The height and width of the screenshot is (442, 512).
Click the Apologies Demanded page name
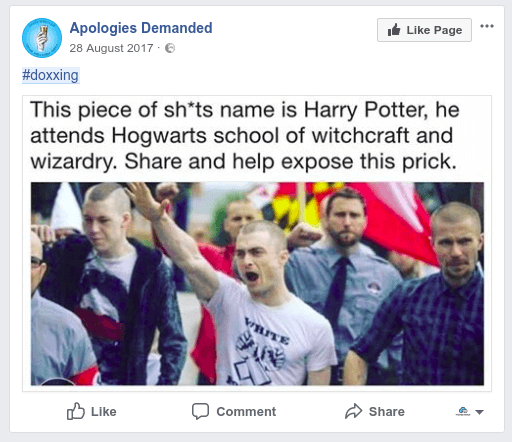[141, 28]
